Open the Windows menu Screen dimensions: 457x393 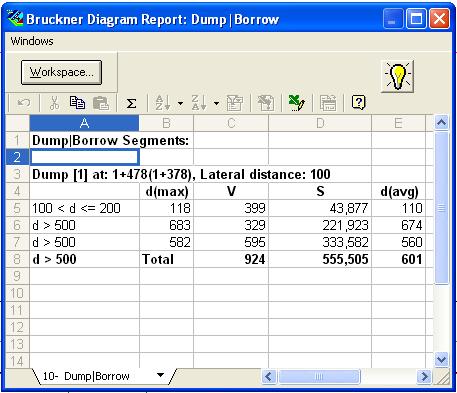click(x=32, y=41)
